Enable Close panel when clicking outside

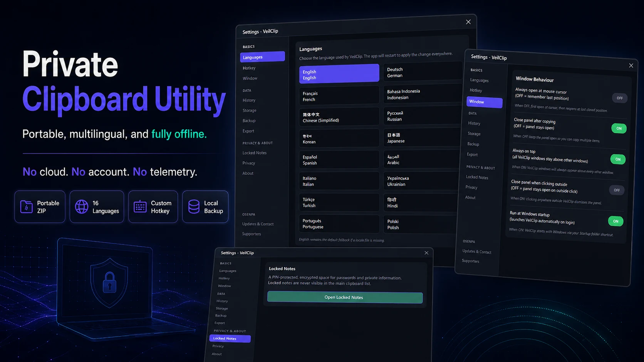click(617, 190)
